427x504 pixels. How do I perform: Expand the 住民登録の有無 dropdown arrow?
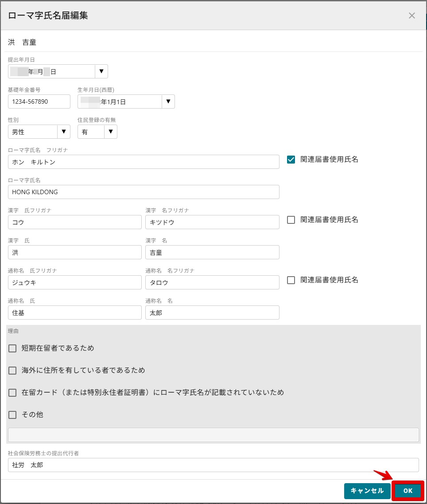pos(111,132)
